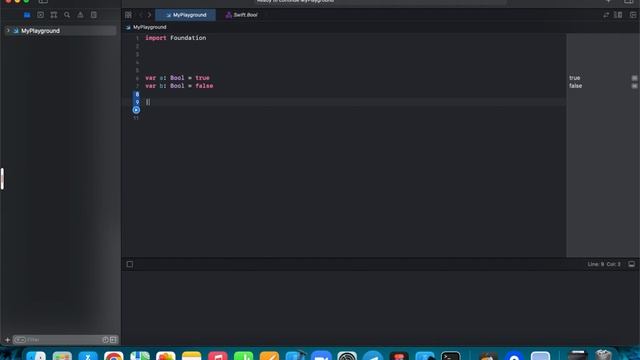The width and height of the screenshot is (640, 360).
Task: Open Terminal from the Dock
Action: (x=451, y=356)
